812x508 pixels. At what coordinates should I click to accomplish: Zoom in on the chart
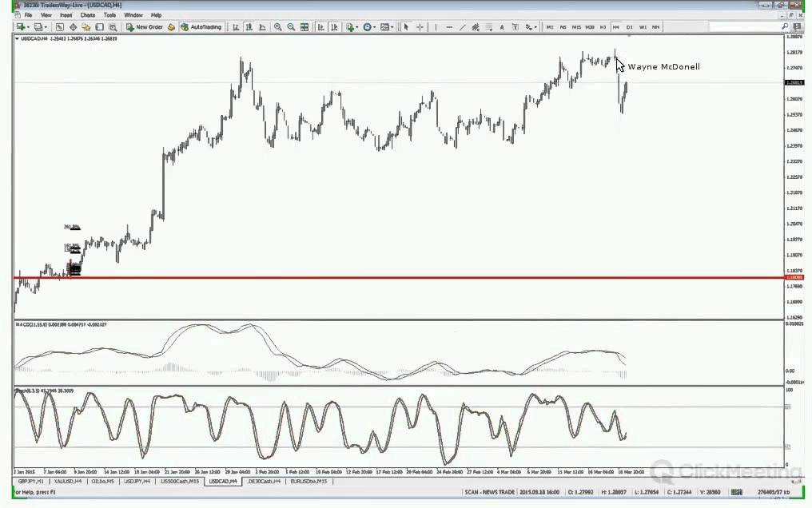pyautogui.click(x=277, y=27)
